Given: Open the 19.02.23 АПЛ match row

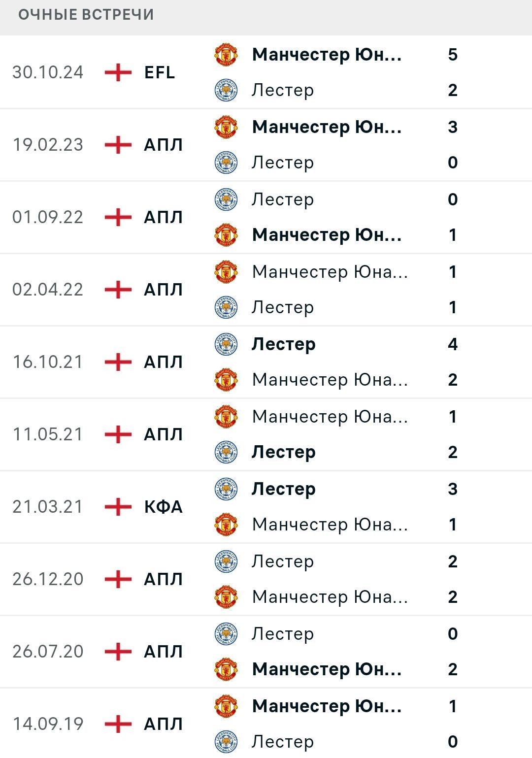Looking at the screenshot, I should coord(266,145).
